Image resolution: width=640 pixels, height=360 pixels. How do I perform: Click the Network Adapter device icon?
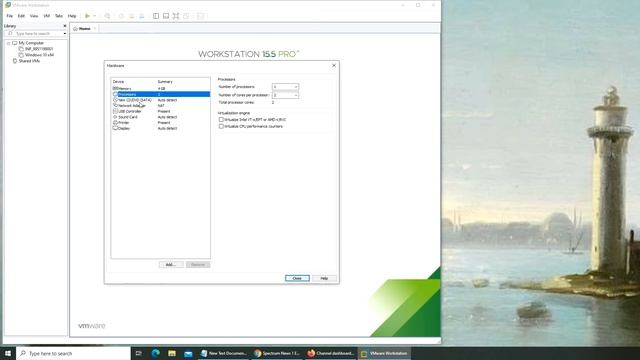click(115, 105)
